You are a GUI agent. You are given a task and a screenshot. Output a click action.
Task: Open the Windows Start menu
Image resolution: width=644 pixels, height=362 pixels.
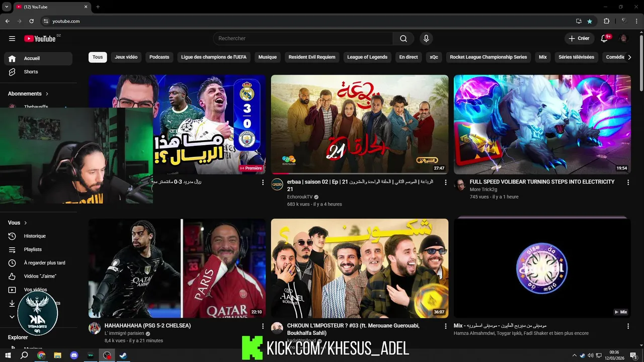coord(8,355)
